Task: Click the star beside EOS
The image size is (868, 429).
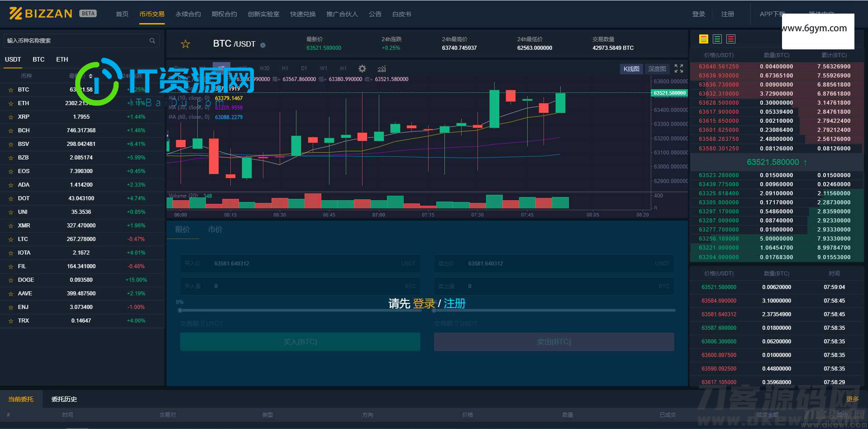Action: 11,171
